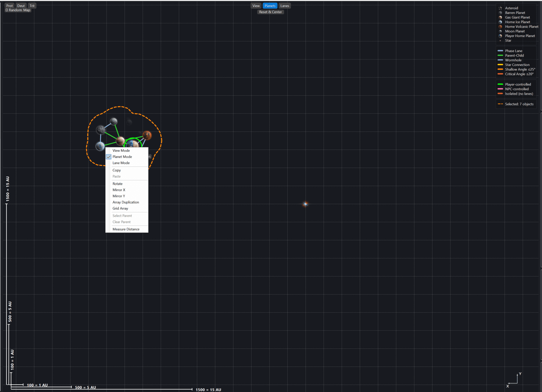Click the Deut button
This screenshot has height=392, width=542.
(x=21, y=6)
